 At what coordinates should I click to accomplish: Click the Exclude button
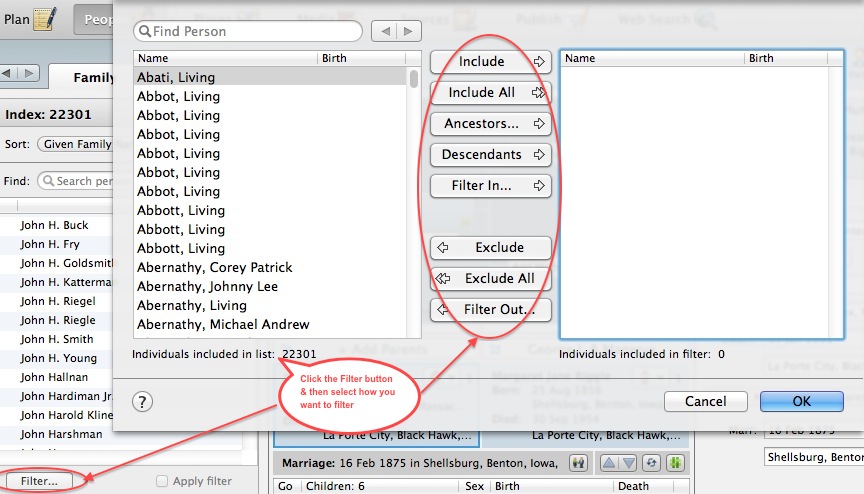[490, 248]
